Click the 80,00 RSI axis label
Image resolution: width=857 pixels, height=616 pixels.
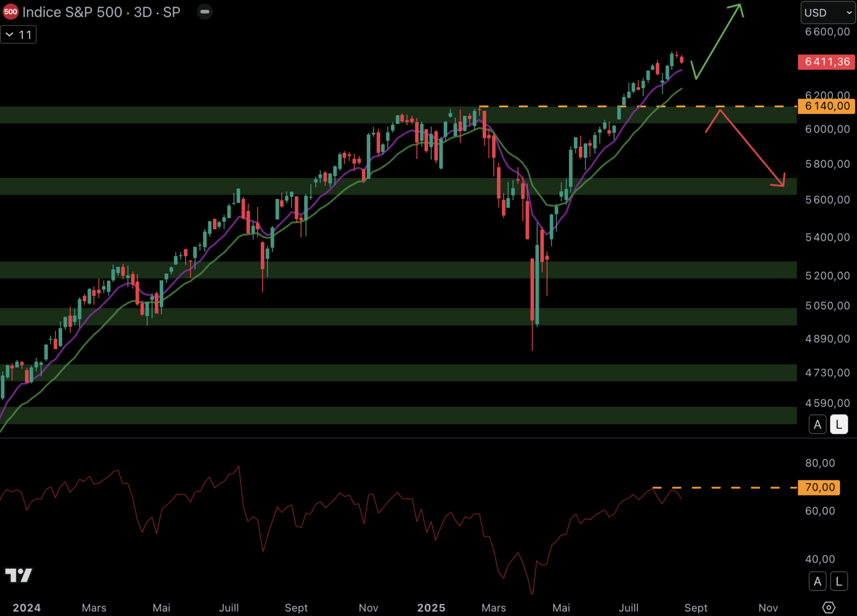pos(820,463)
